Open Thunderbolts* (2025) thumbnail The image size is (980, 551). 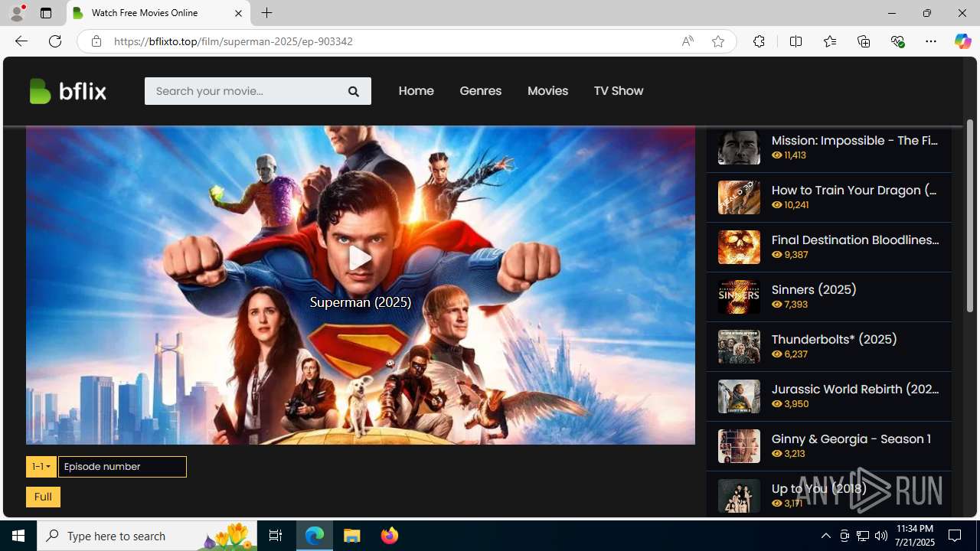tap(739, 346)
